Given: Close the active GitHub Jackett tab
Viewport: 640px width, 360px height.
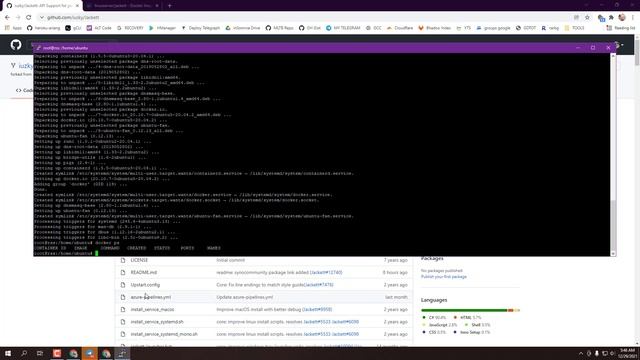Looking at the screenshot, I should [77, 6].
